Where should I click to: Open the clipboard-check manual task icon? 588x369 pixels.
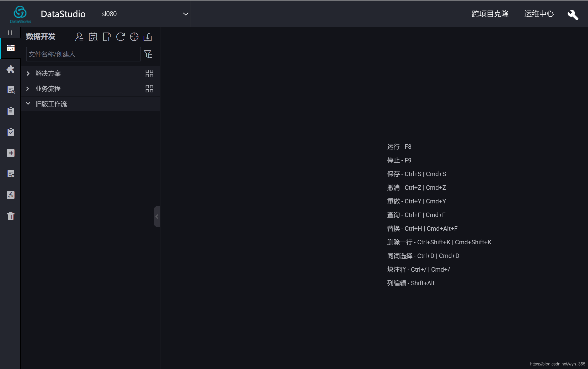pyautogui.click(x=11, y=132)
